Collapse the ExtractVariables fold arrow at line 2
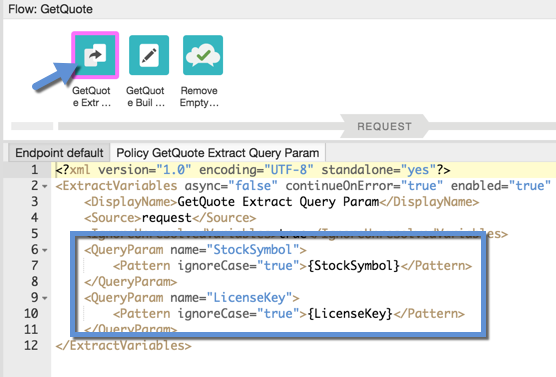This screenshot has height=377, width=556. (45, 187)
